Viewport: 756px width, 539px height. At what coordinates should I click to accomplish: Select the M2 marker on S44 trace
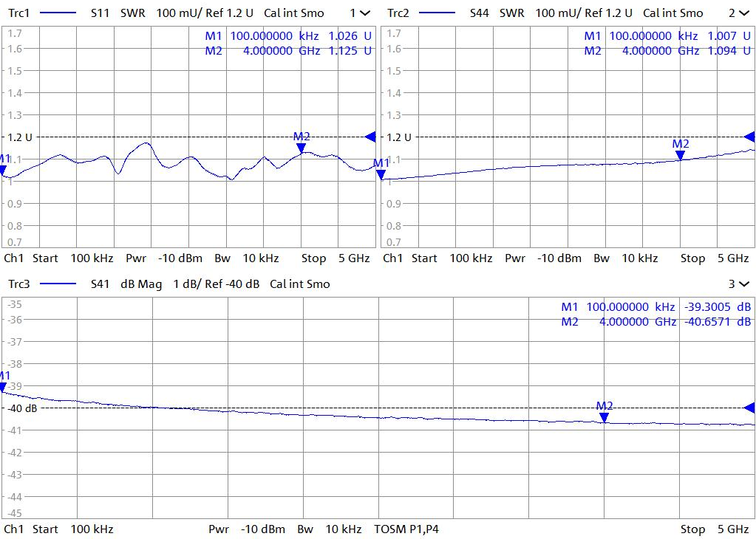point(681,154)
